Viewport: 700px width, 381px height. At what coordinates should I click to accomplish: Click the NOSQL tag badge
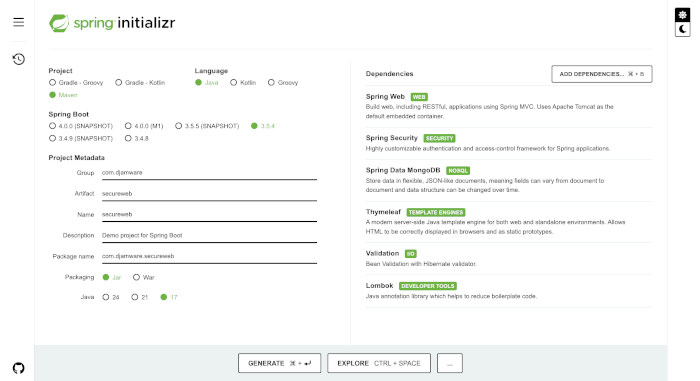coord(458,171)
